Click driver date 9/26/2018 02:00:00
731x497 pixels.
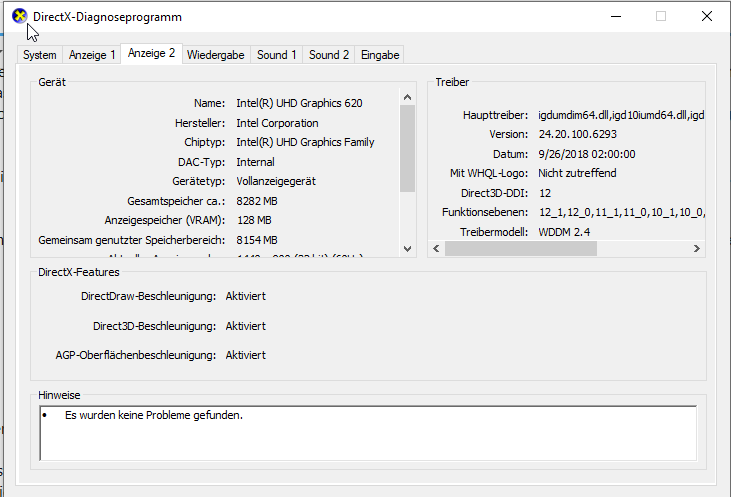[x=587, y=154]
